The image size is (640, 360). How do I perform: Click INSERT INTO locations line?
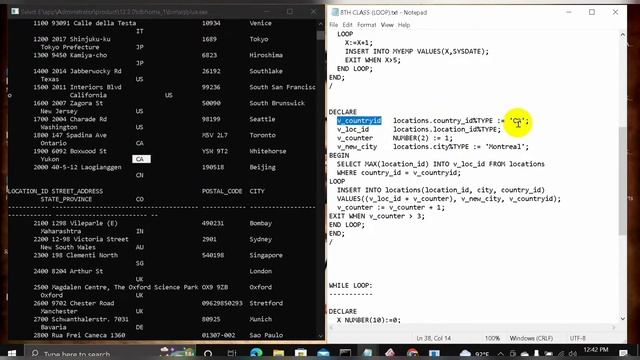point(441,190)
